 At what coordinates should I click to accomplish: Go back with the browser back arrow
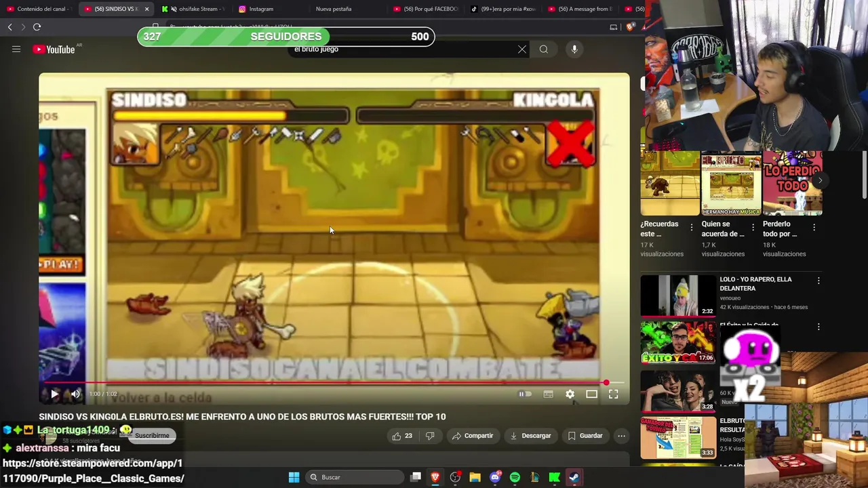pyautogui.click(x=9, y=27)
